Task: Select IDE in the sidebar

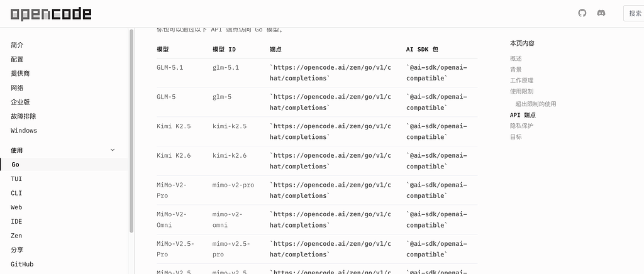Action: pyautogui.click(x=16, y=221)
